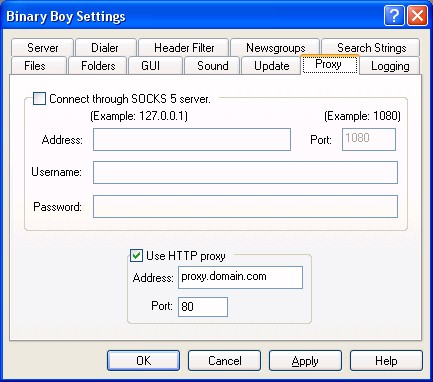The height and width of the screenshot is (382, 433).
Task: Focus the Password input field
Action: coord(245,206)
